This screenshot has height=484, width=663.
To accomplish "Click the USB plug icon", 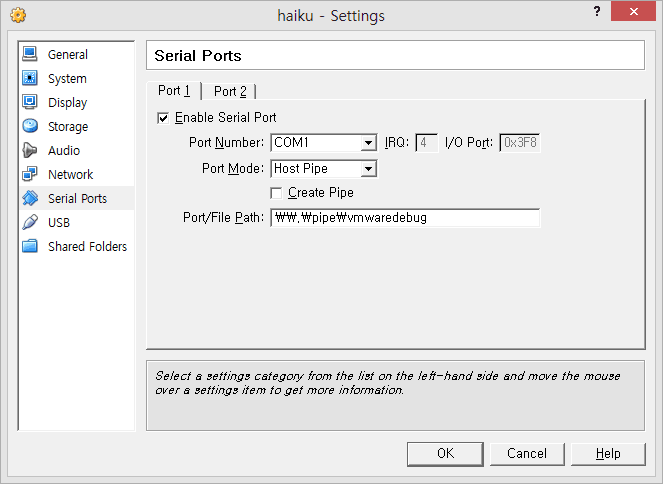I will pyautogui.click(x=30, y=222).
